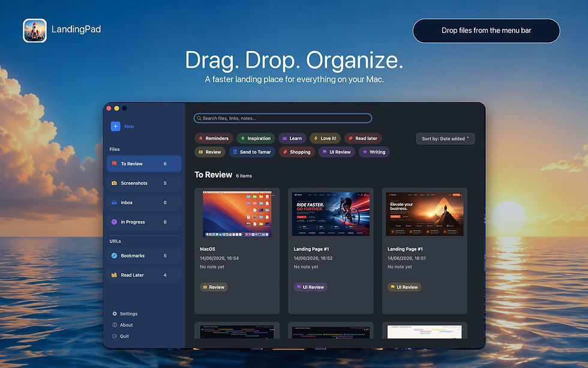The image size is (588, 368).
Task: Open the Inbox tray icon
Action: point(114,202)
